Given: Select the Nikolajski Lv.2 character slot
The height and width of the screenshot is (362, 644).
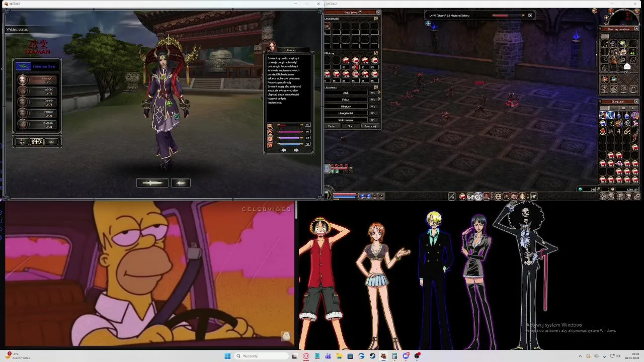Looking at the screenshot, I should (37, 80).
